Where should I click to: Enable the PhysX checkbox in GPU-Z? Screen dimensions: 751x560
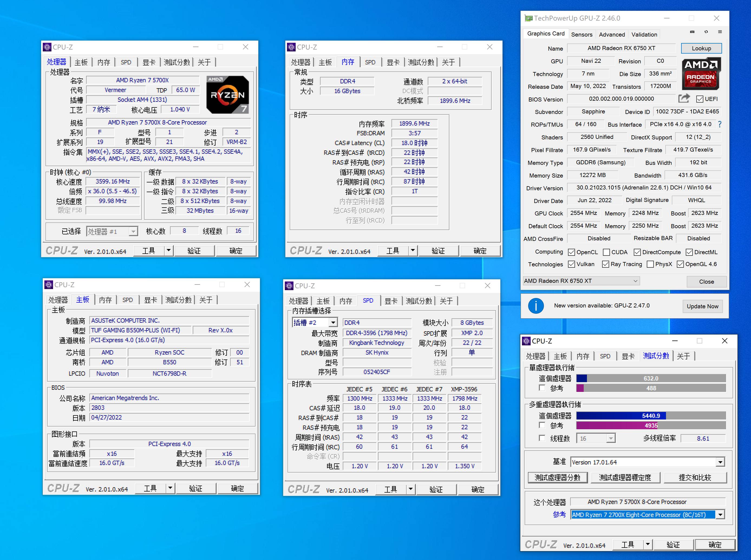coord(650,264)
